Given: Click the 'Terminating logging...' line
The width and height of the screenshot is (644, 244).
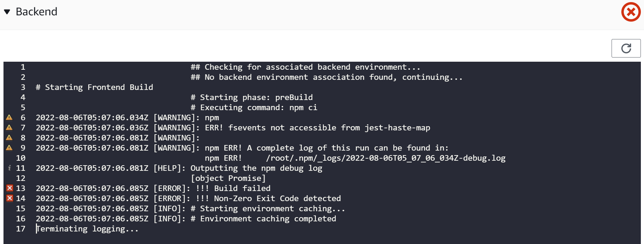Looking at the screenshot, I should [87, 229].
